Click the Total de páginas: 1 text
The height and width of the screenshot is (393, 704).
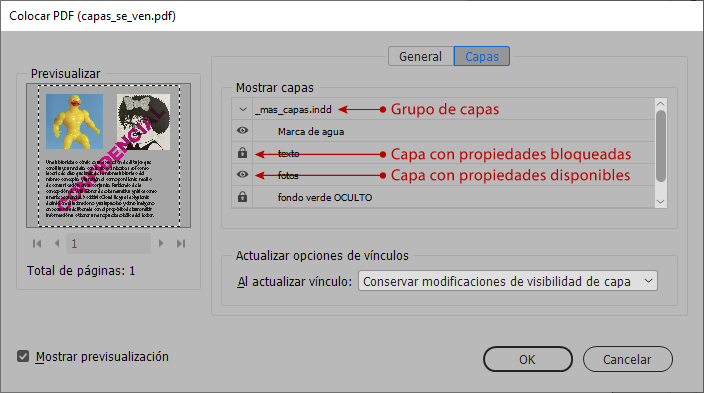[81, 271]
